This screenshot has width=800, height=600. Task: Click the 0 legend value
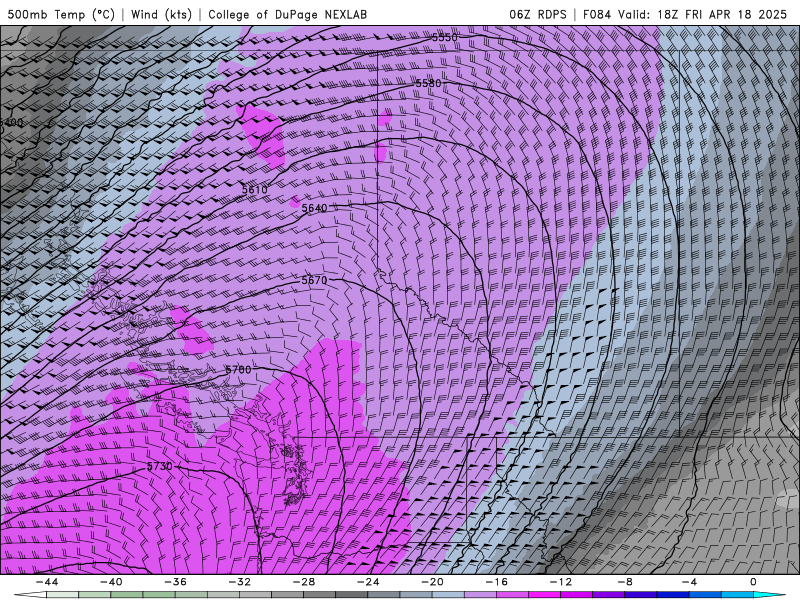(754, 582)
